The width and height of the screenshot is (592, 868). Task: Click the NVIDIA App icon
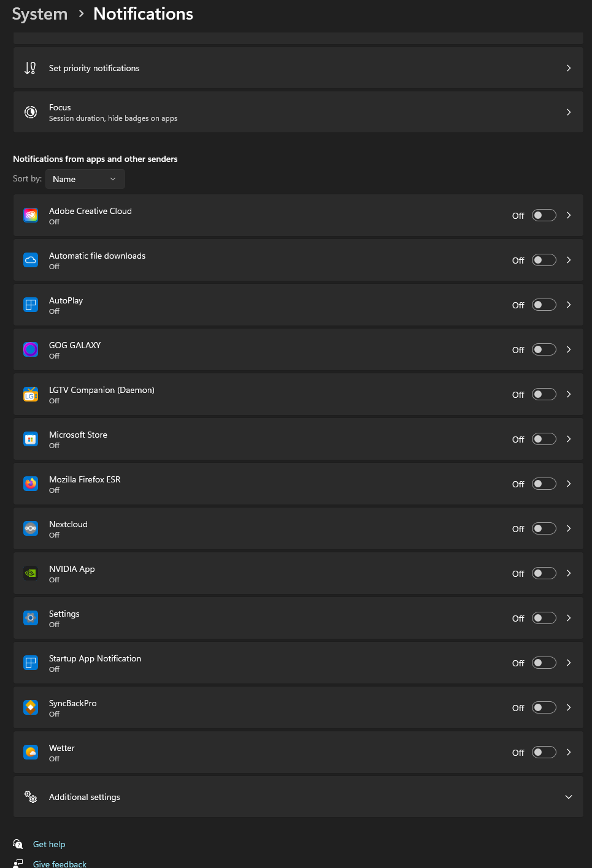pos(31,573)
